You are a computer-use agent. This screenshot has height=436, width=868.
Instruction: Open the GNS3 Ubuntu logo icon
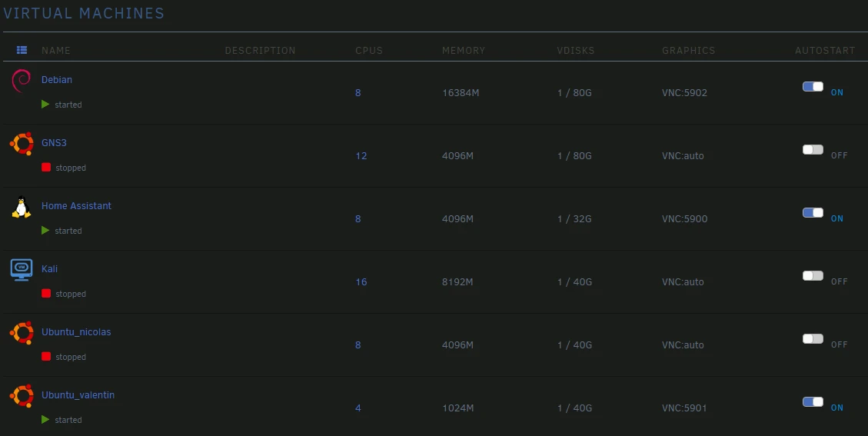(22, 144)
